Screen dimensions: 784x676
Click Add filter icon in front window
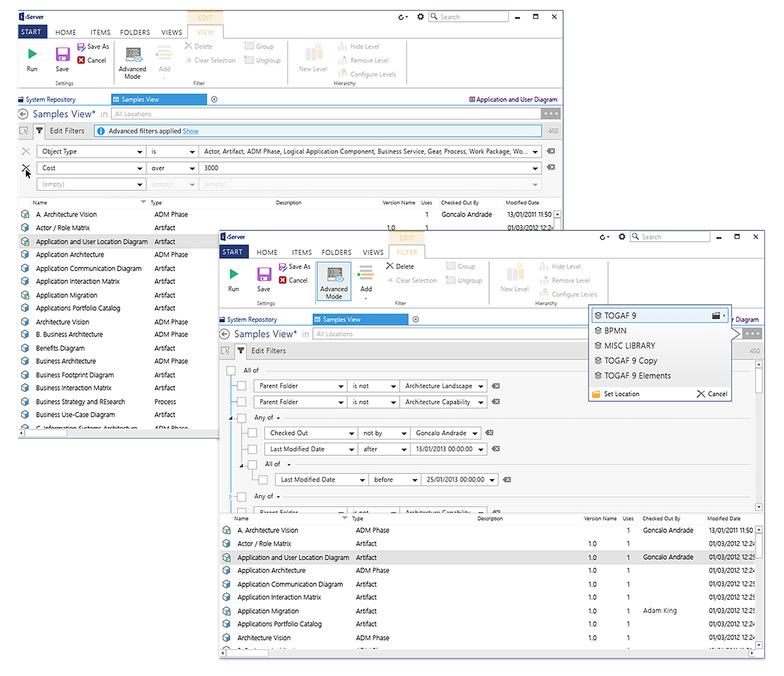(x=366, y=273)
